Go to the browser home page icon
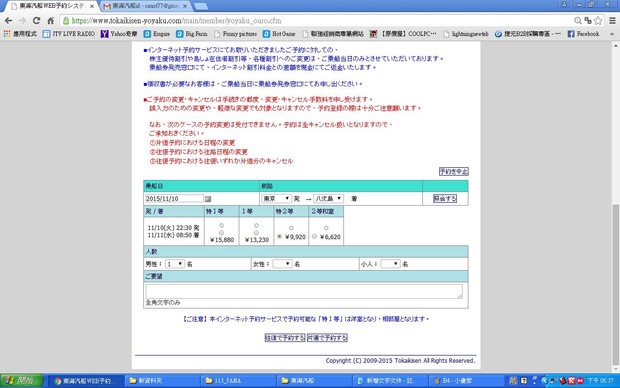Viewport: 620px width, 388px height. [x=51, y=21]
